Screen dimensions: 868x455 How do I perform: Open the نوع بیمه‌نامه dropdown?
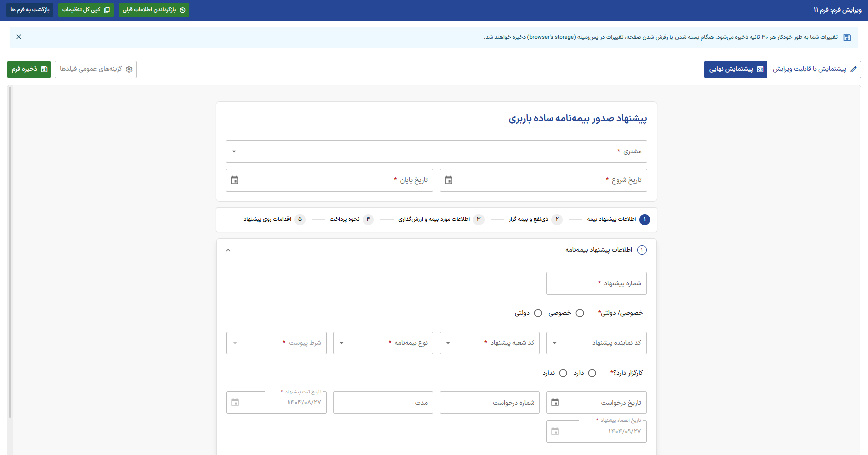(x=342, y=343)
